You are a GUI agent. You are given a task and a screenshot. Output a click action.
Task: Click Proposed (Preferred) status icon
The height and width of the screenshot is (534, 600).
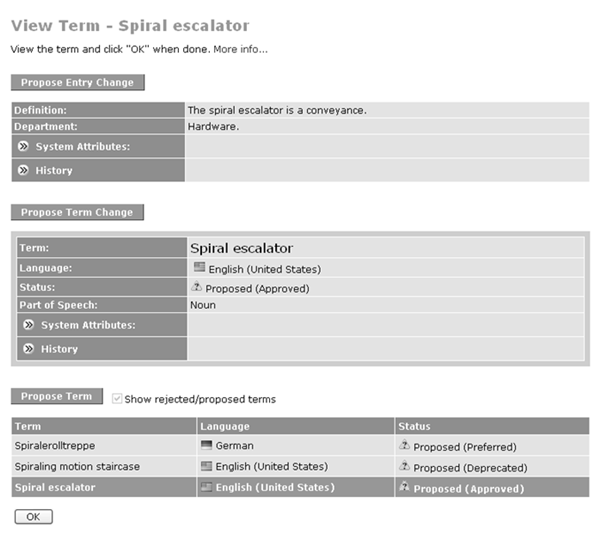coord(404,445)
